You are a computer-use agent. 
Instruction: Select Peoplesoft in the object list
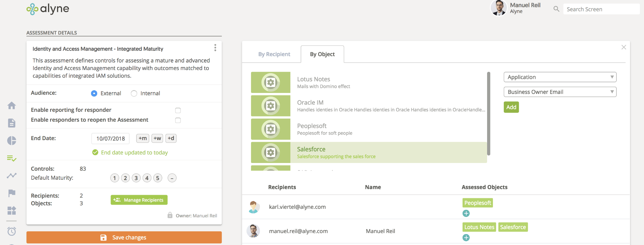point(369,129)
